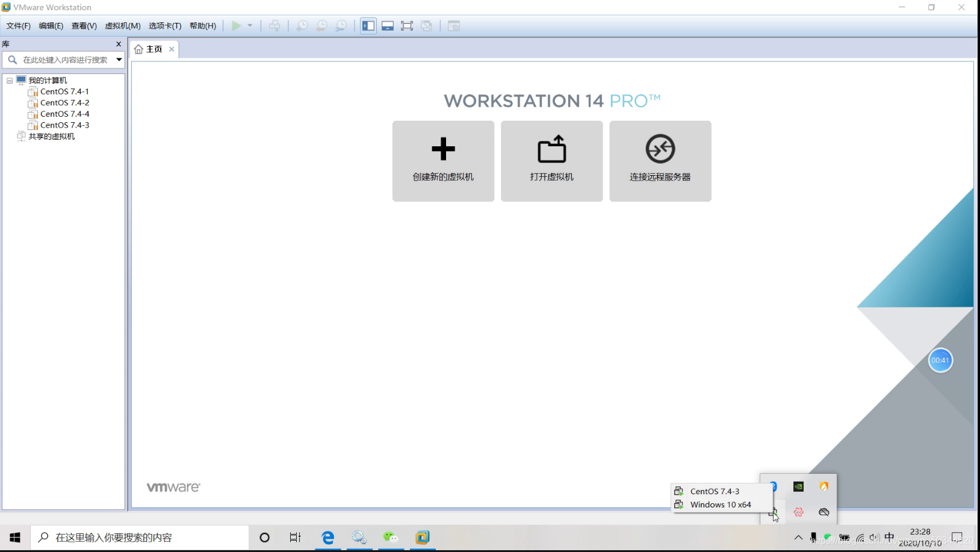Open Task View on the taskbar
The height and width of the screenshot is (552, 980).
[x=295, y=538]
